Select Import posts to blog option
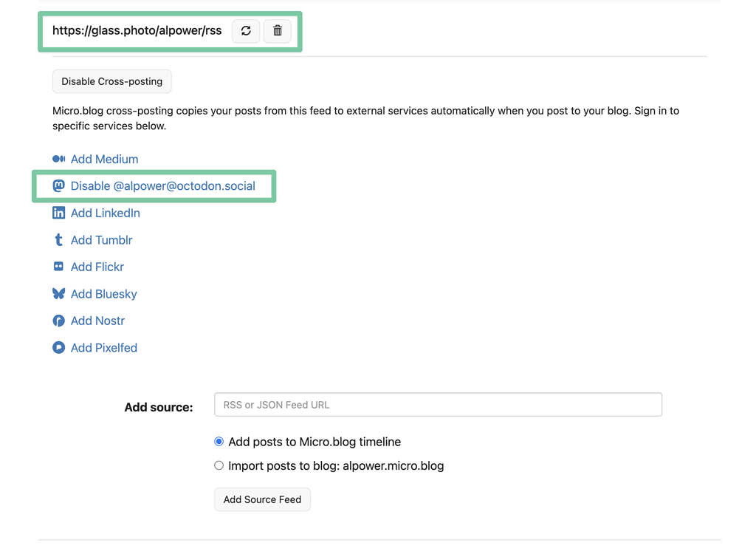This screenshot has width=756, height=554. click(x=219, y=465)
